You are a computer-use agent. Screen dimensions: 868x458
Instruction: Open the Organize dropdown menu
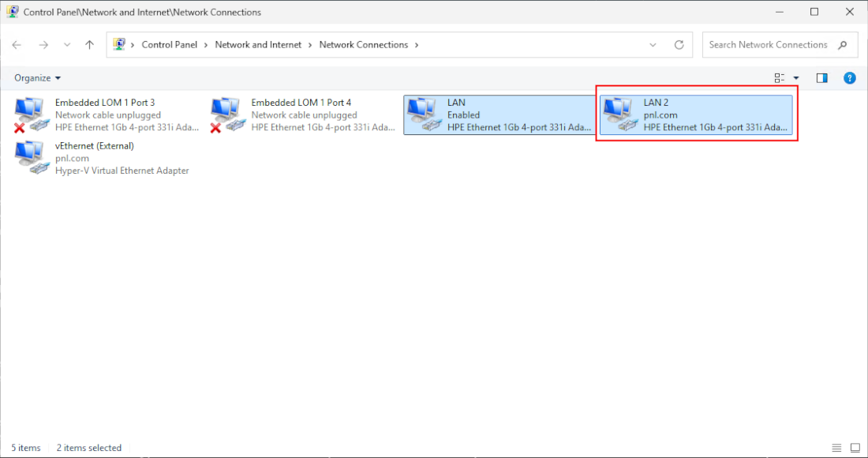(x=37, y=78)
